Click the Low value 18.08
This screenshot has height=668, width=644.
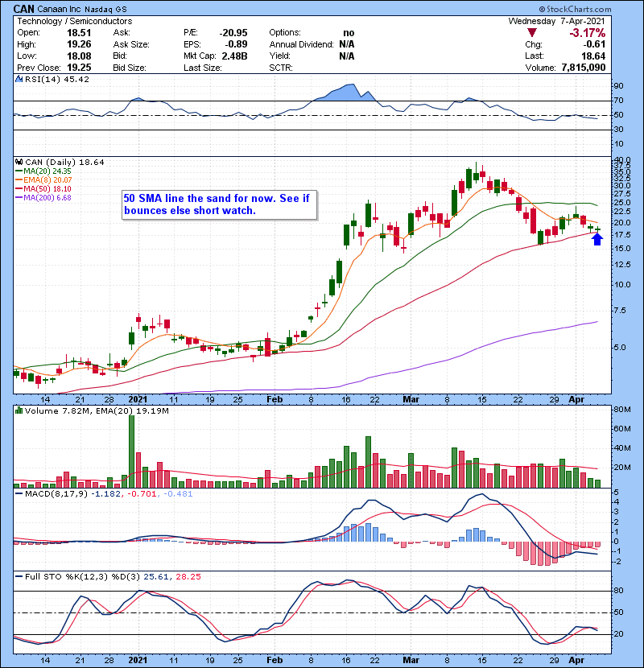(79, 56)
